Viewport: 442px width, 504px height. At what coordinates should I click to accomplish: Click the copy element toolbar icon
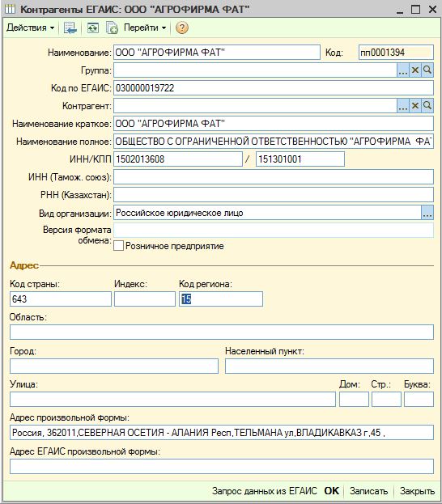112,28
